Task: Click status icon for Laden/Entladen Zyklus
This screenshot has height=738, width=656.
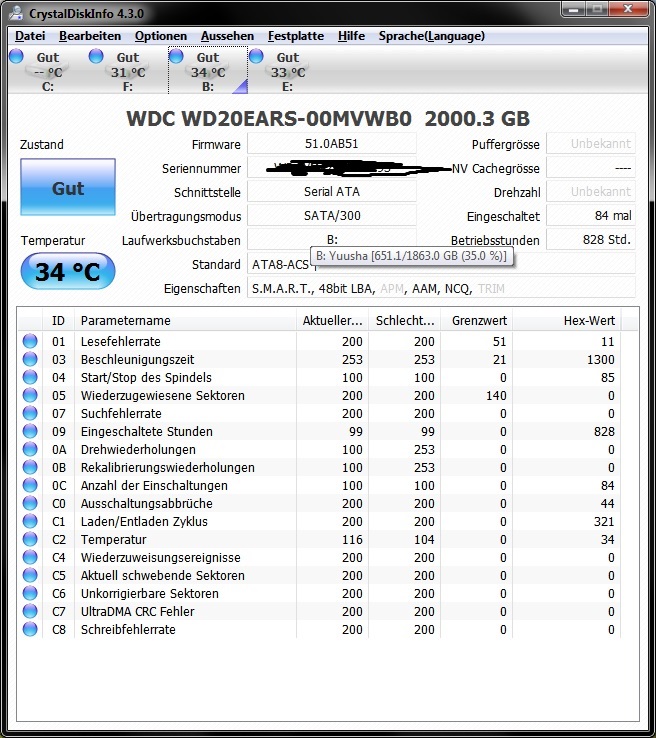Action: tap(30, 521)
